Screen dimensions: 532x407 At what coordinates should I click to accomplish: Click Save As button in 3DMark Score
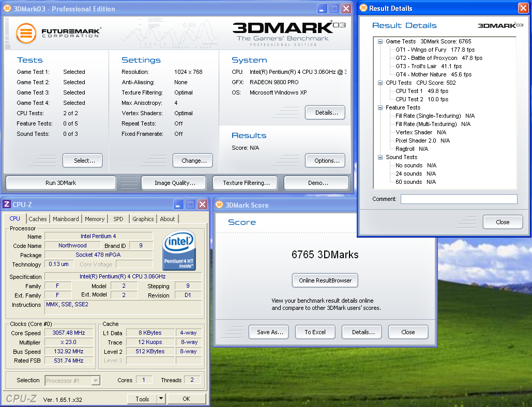click(x=269, y=332)
